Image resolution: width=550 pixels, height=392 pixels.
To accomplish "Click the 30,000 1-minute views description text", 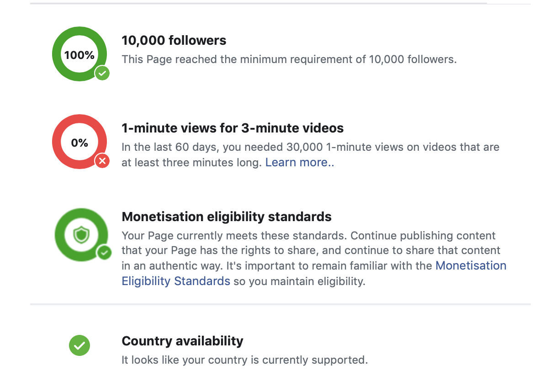I will [311, 155].
